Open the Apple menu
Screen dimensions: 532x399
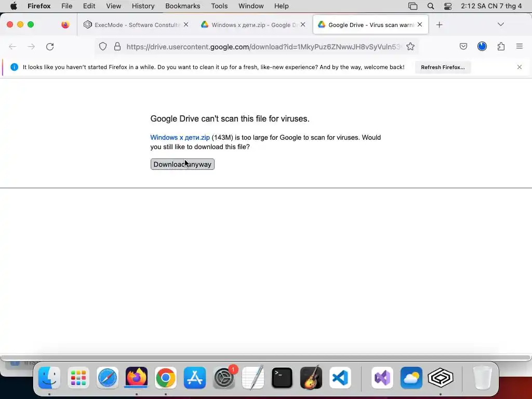(14, 6)
